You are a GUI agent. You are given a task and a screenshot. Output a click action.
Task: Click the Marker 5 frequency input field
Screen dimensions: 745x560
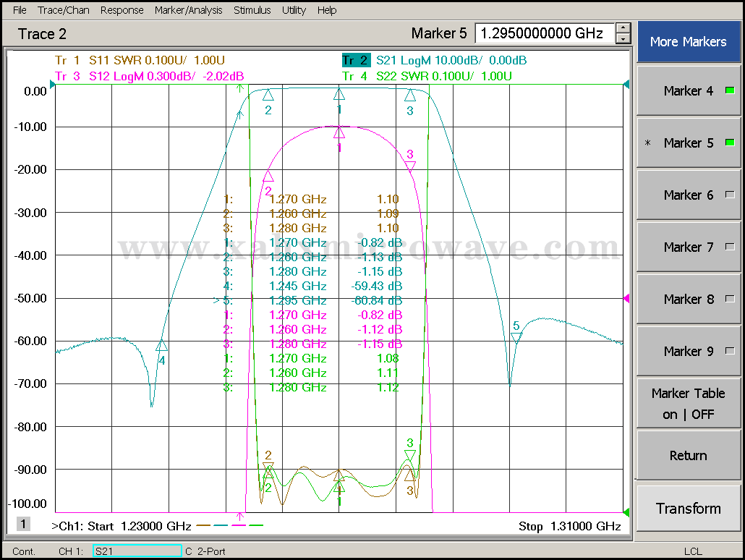tap(545, 33)
